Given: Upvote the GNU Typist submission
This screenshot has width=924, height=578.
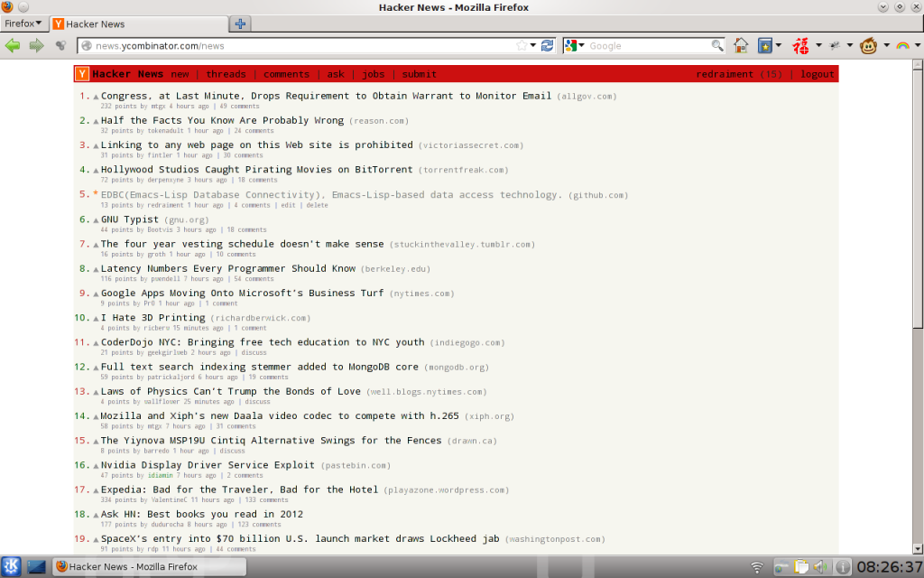Looking at the screenshot, I should click(x=96, y=219).
